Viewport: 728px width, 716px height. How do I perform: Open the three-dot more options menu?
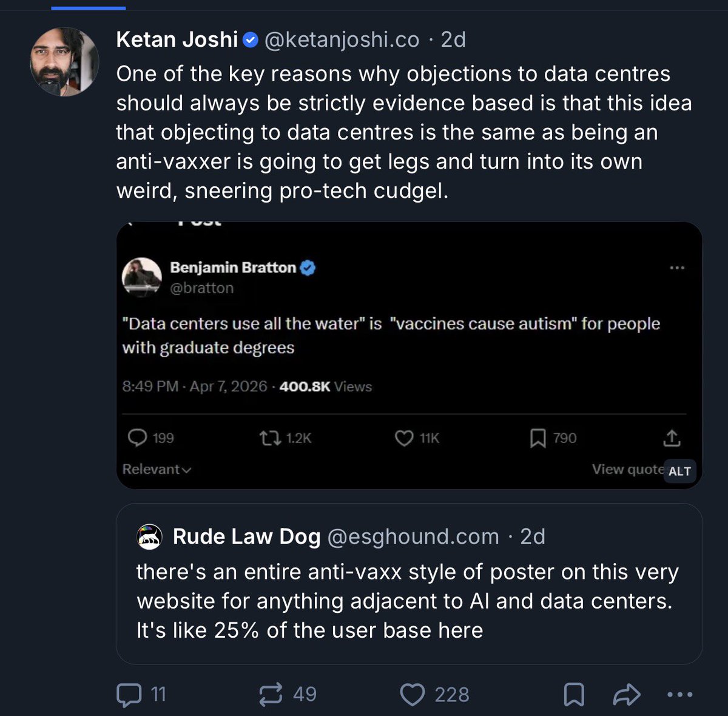[680, 695]
